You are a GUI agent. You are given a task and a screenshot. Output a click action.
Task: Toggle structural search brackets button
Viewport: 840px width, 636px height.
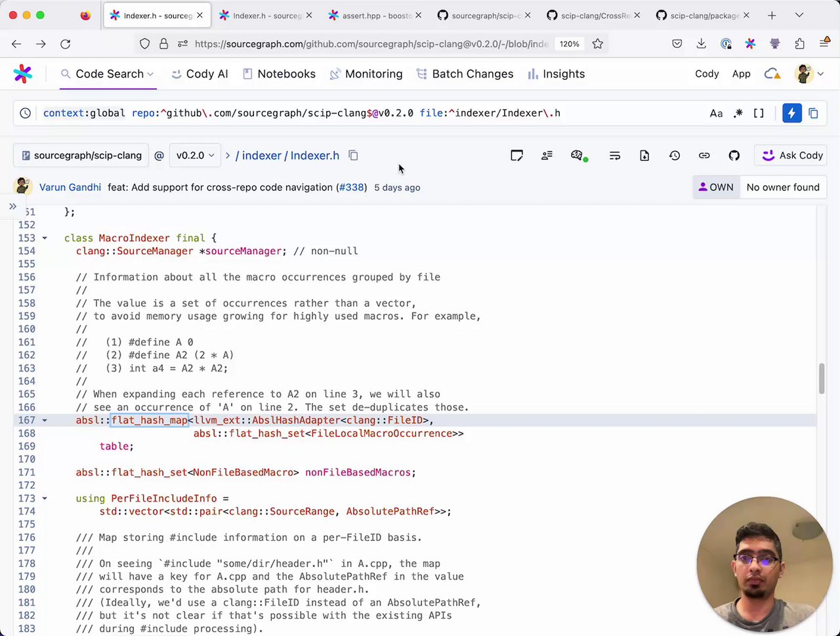[x=759, y=114]
